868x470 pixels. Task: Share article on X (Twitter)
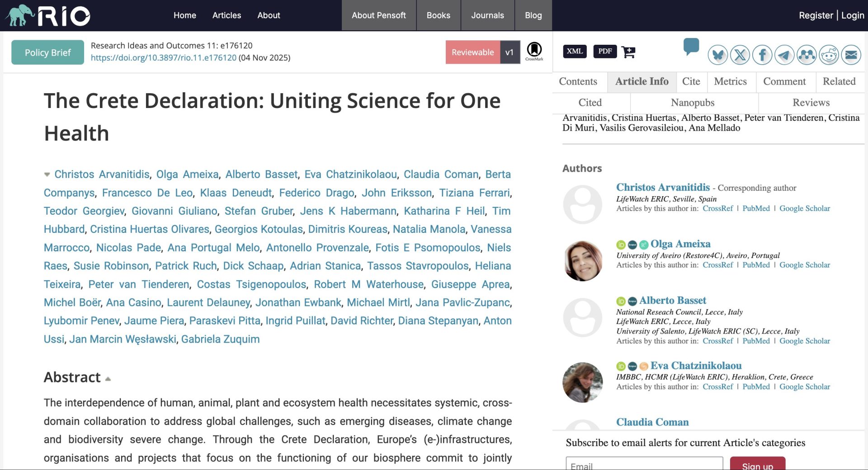(740, 55)
